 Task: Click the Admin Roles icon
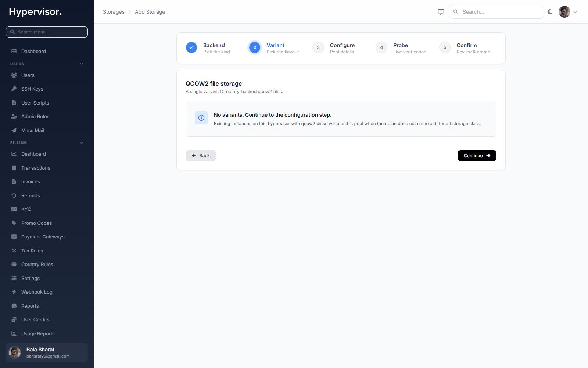coord(14,116)
